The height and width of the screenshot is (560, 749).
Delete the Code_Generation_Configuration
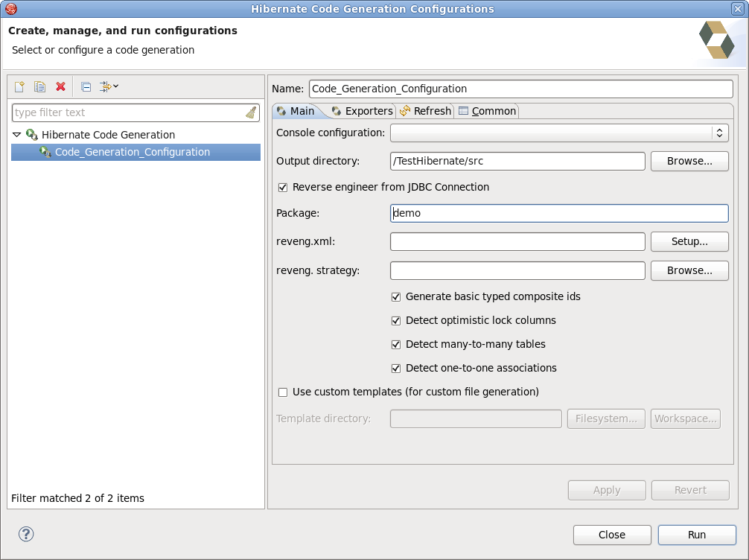click(x=60, y=86)
